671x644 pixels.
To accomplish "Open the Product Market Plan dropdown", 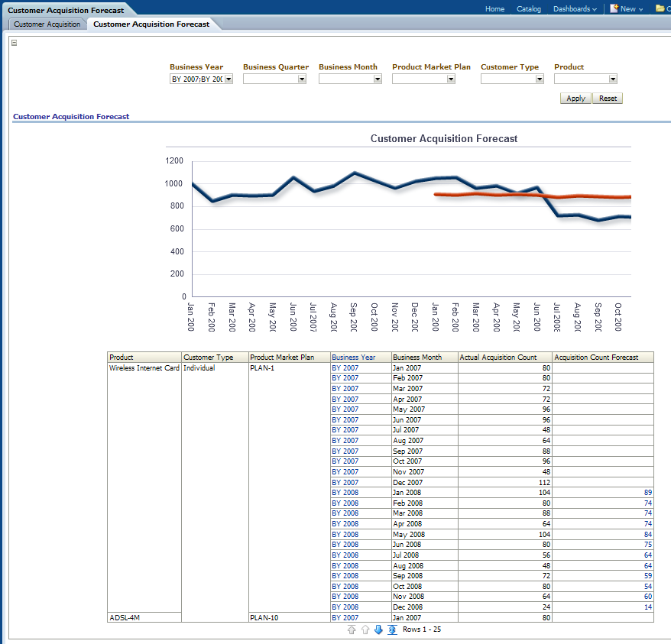I will (x=451, y=79).
